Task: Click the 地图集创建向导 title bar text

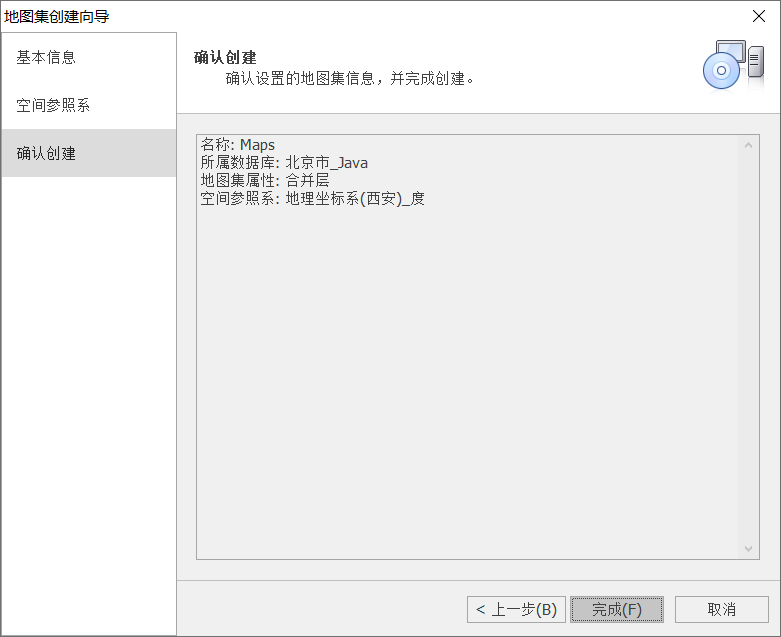Action: [x=57, y=16]
